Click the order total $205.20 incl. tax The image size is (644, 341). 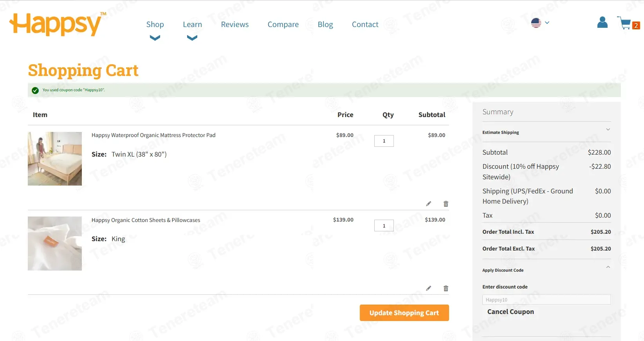pos(601,232)
